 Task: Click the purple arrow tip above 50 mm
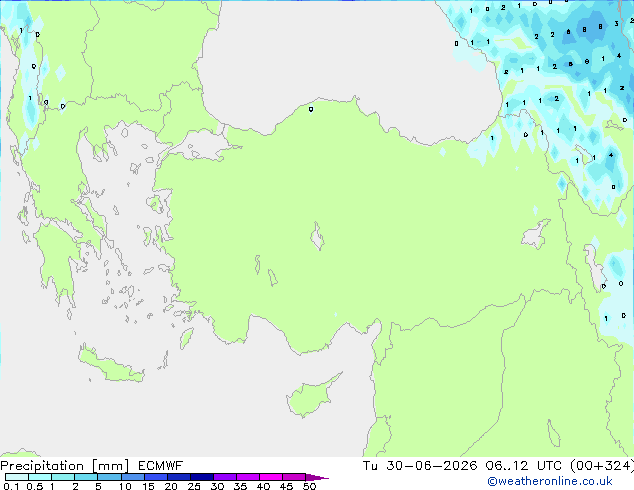click(317, 477)
